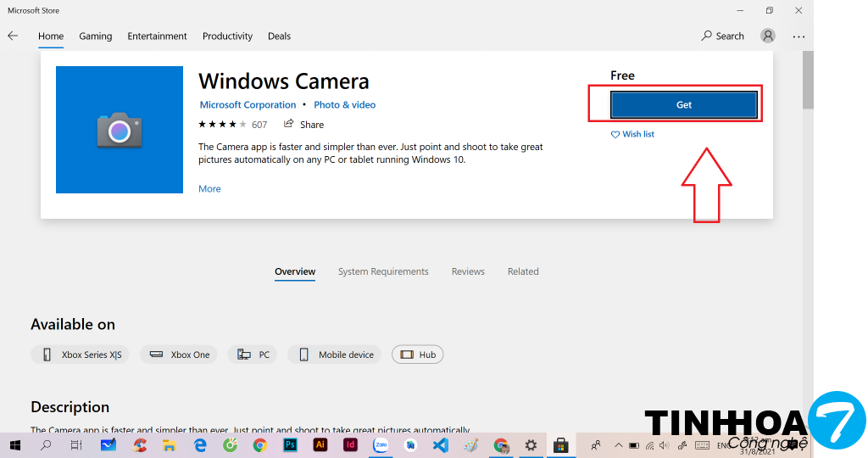Screen dimensions: 868x458
Task: Click the back arrow in Microsoft Store
Action: pyautogui.click(x=13, y=36)
